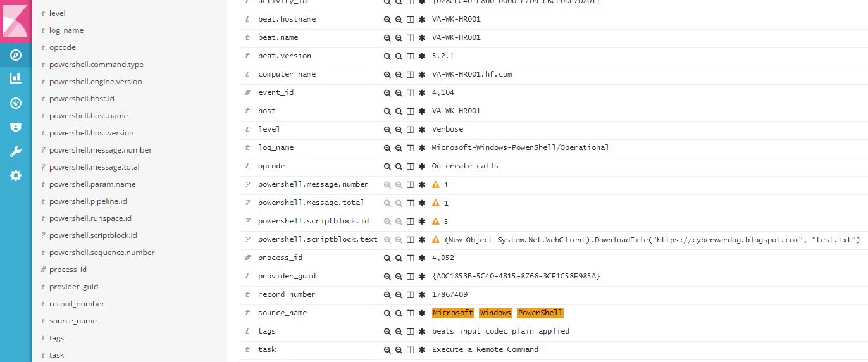Screen dimensions: 868x362
Task: Filter out value on opcode row
Action: pyautogui.click(x=399, y=166)
